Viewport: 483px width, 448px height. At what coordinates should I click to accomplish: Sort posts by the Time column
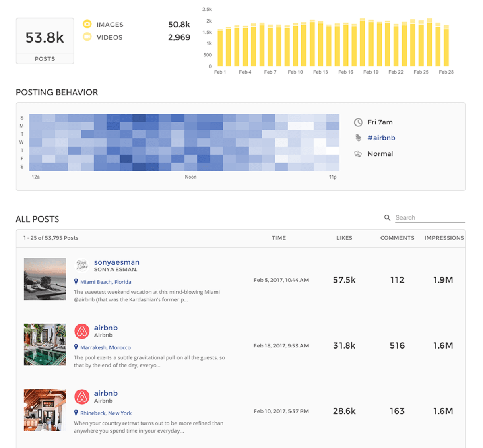(x=279, y=238)
